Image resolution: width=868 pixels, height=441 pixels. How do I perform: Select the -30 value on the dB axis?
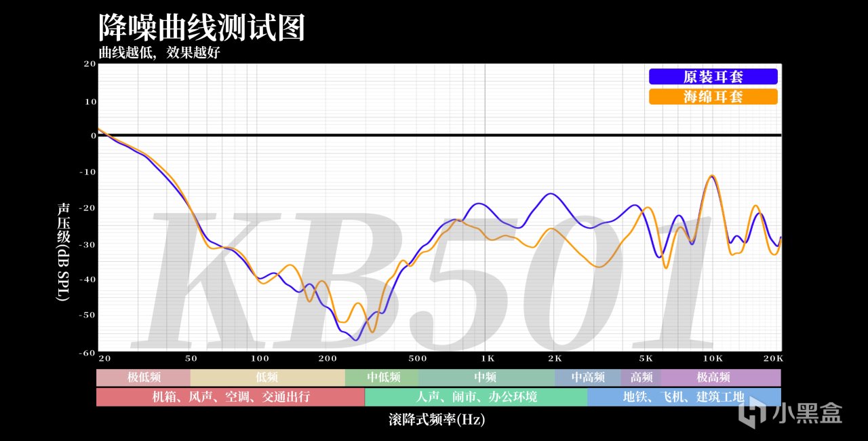(87, 244)
